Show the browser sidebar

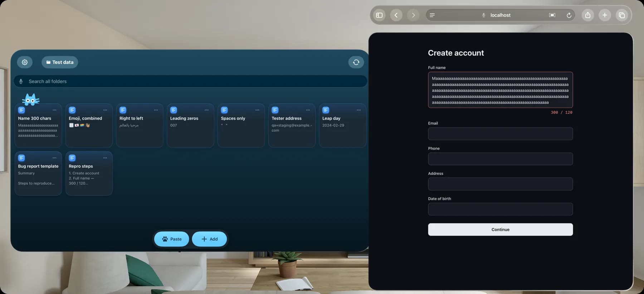tap(379, 15)
